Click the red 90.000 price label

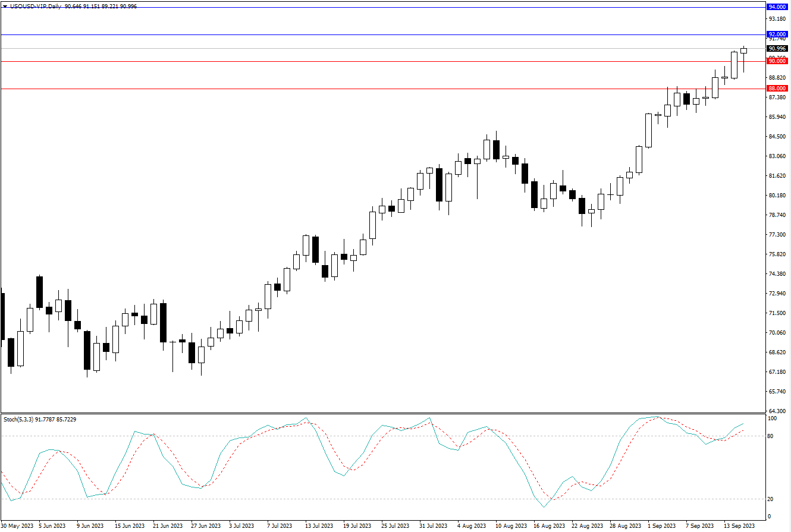pos(777,61)
